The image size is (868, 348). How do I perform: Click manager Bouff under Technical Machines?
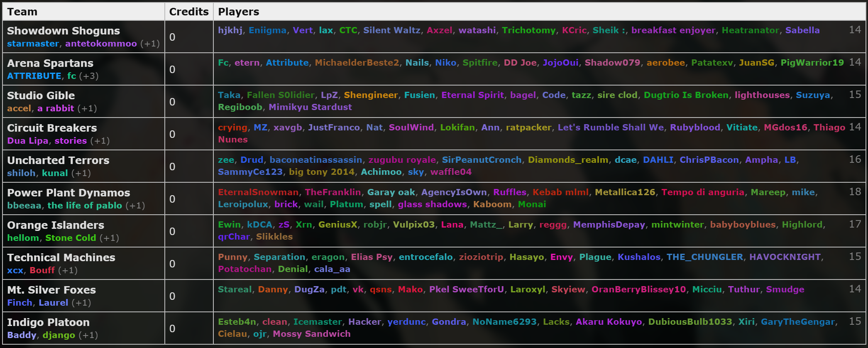tap(42, 270)
